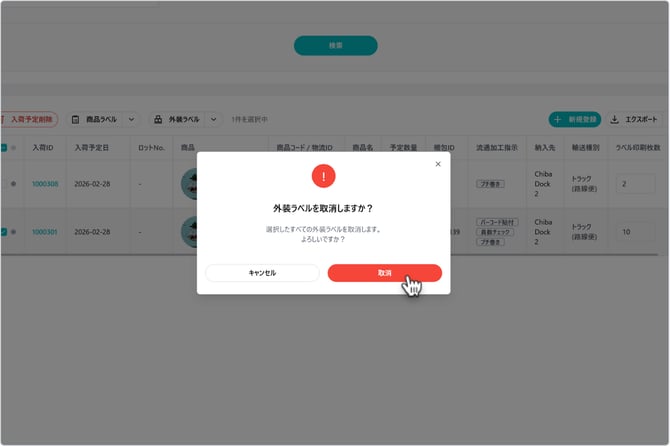This screenshot has width=670, height=446.
Task: Click the 入荷予定削除 delete button
Action: (x=29, y=119)
